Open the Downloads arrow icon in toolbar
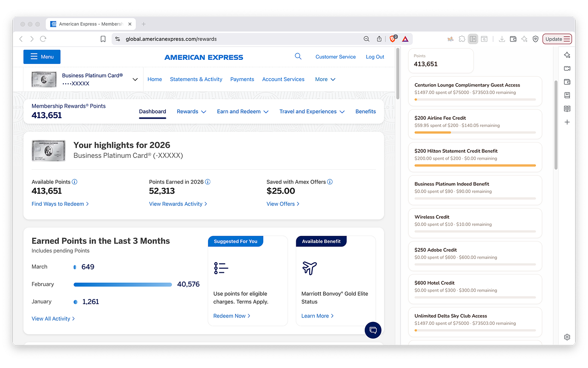Viewport: 588px width, 368px height. (502, 39)
